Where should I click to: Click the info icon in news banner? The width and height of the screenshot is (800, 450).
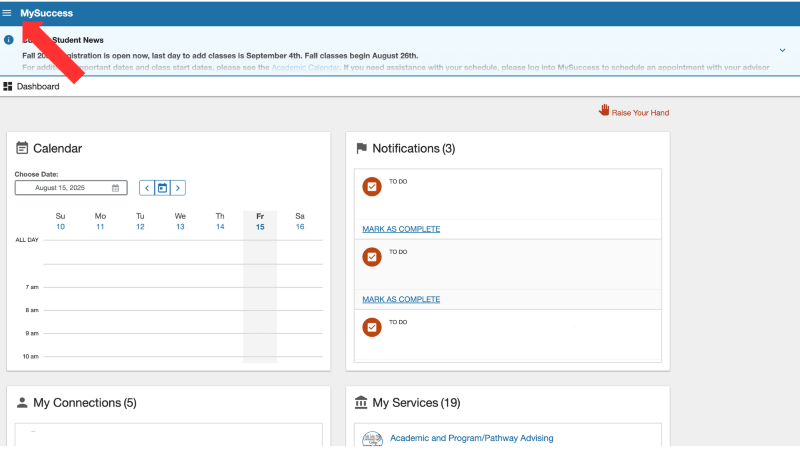[x=9, y=40]
